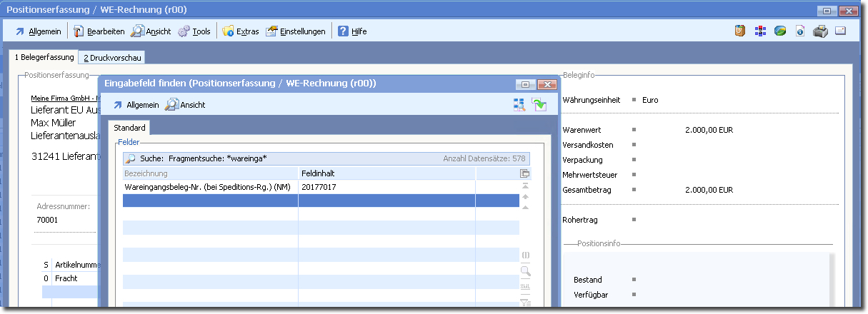868x314 pixels.
Task: Click the printer icon in toolbar
Action: tap(820, 31)
